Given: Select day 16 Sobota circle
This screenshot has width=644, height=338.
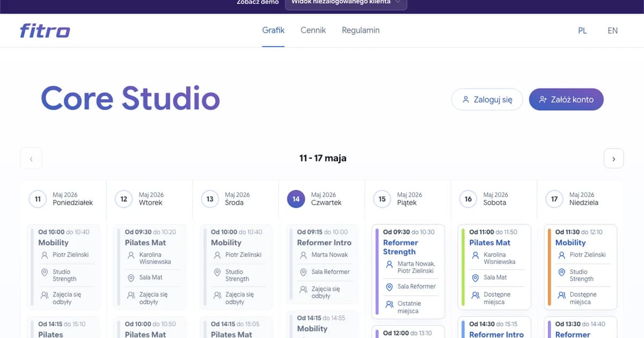Looking at the screenshot, I should click(x=468, y=199).
